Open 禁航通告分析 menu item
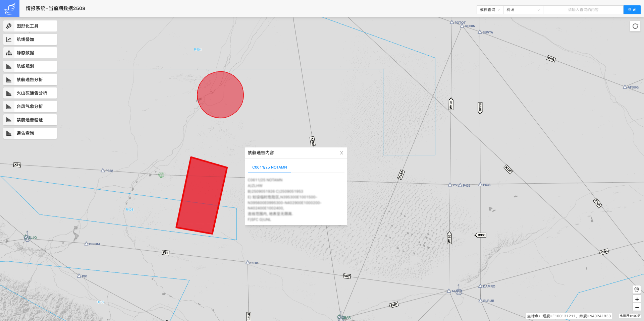 pyautogui.click(x=30, y=80)
